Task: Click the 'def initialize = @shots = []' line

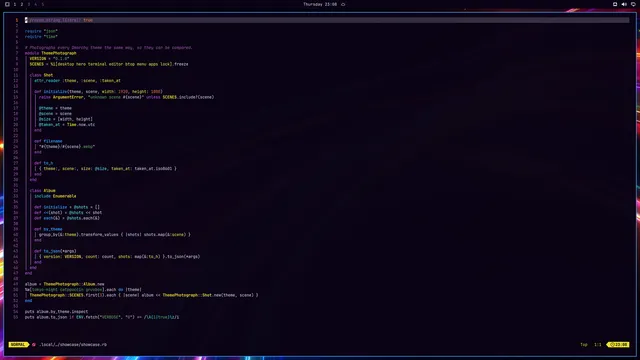Action: 67,207
